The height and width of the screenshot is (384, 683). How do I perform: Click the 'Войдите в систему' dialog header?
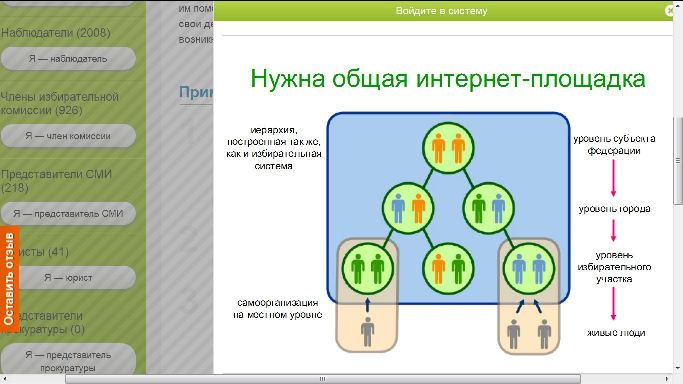(441, 11)
